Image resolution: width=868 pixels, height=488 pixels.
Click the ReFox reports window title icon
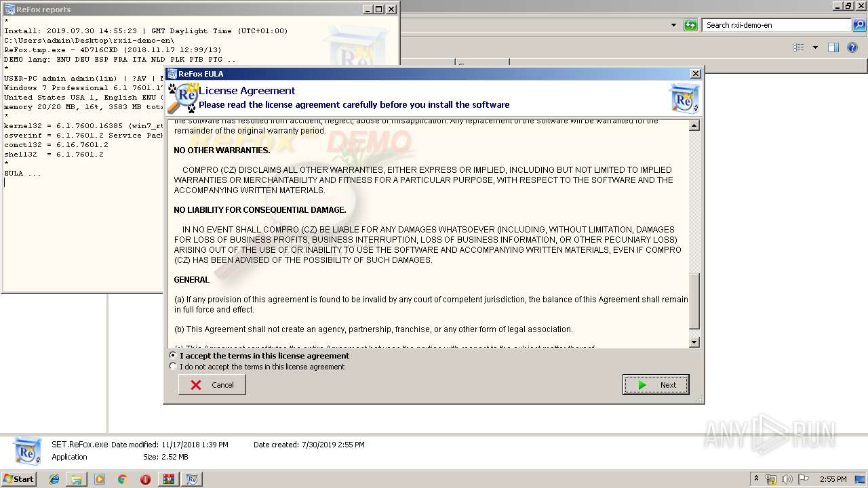pos(9,9)
